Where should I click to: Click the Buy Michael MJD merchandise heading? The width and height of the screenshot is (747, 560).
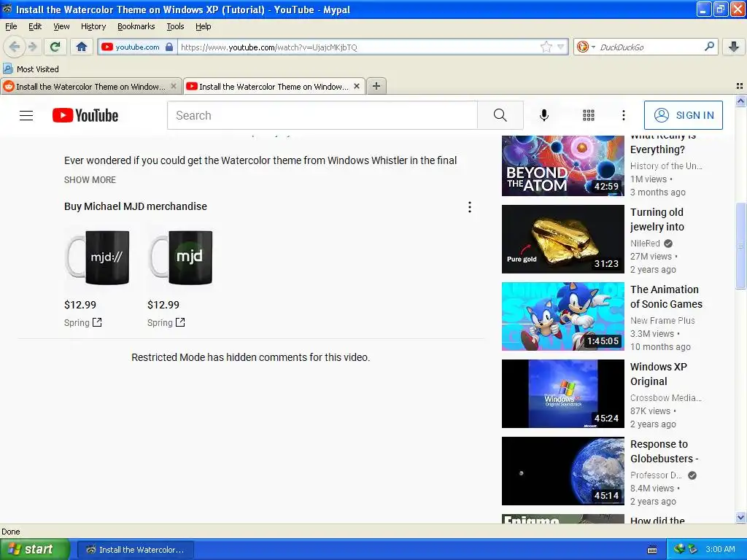point(136,206)
